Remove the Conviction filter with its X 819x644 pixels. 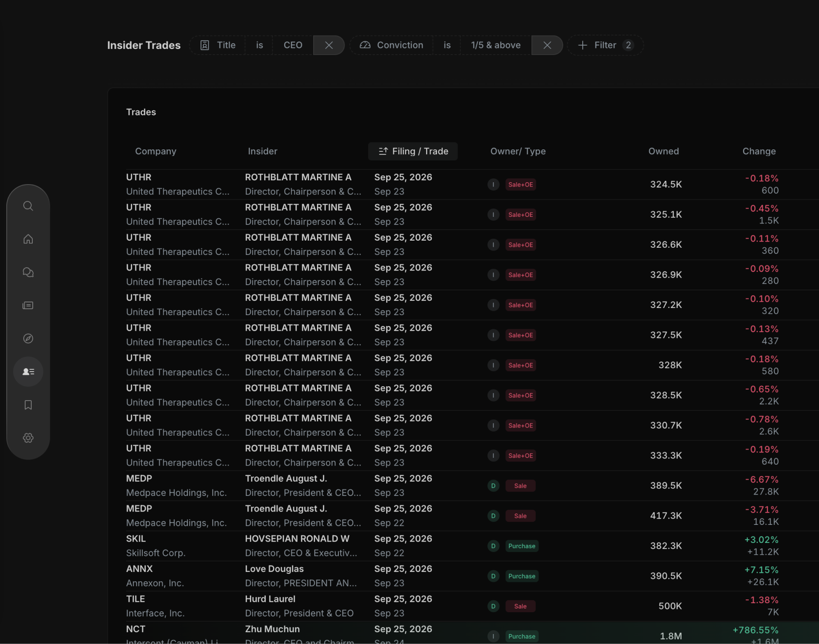pyautogui.click(x=547, y=45)
